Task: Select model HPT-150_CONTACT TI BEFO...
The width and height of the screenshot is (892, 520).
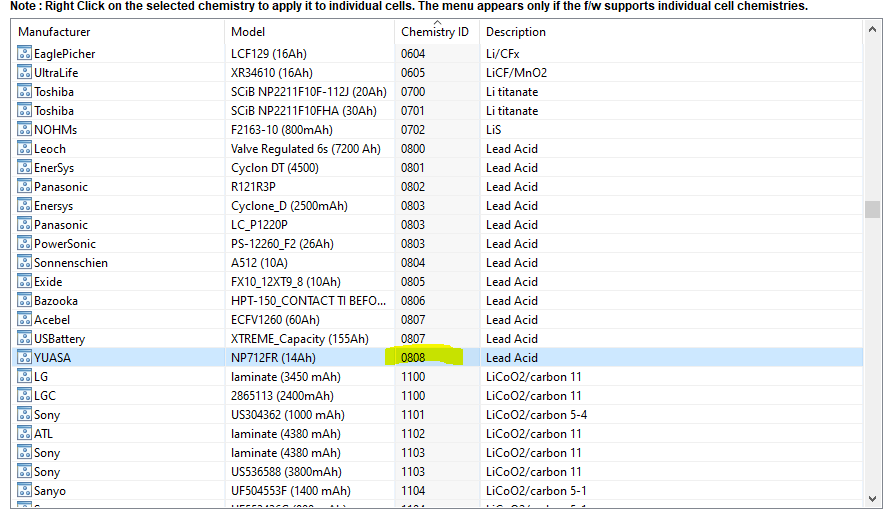Action: coord(308,301)
